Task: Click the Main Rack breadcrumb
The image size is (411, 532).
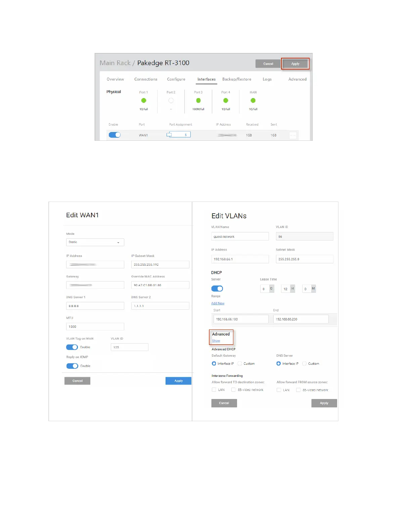Action: coord(115,63)
